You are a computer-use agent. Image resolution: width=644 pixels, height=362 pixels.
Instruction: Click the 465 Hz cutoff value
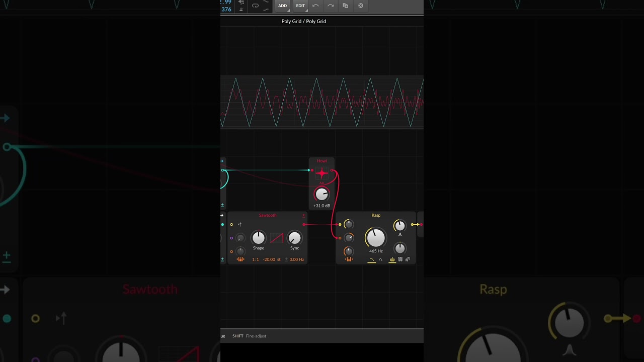pyautogui.click(x=376, y=251)
